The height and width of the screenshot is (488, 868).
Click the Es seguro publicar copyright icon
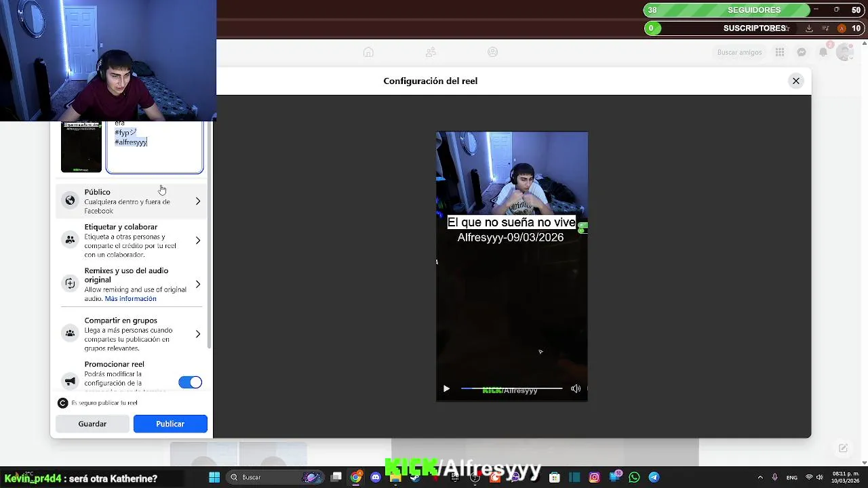[x=62, y=403]
